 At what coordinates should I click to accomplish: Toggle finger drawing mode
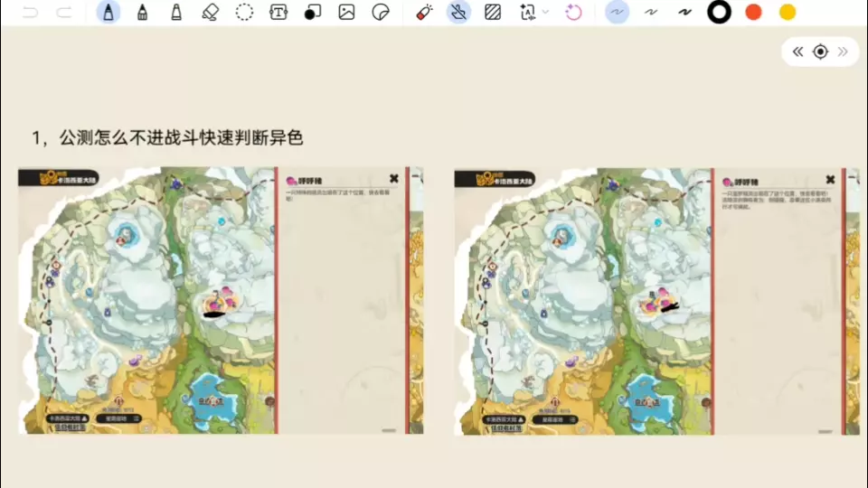tap(458, 12)
